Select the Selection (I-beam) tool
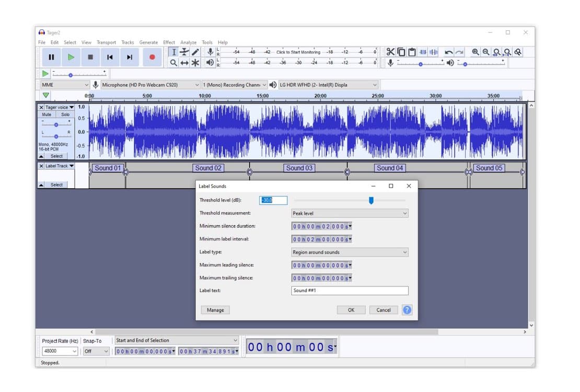580x392 pixels. (173, 52)
